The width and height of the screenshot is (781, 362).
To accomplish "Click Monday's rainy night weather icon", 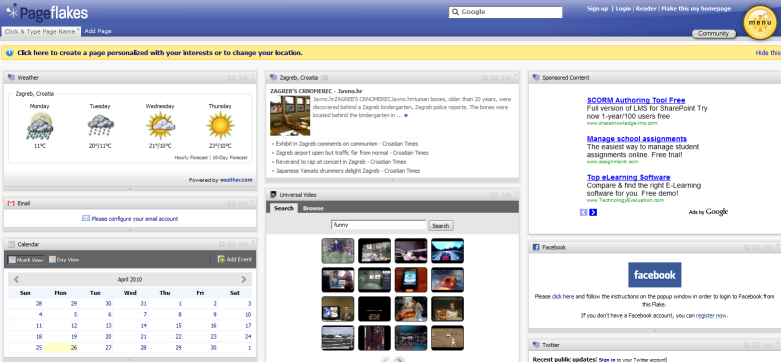I will 40,125.
